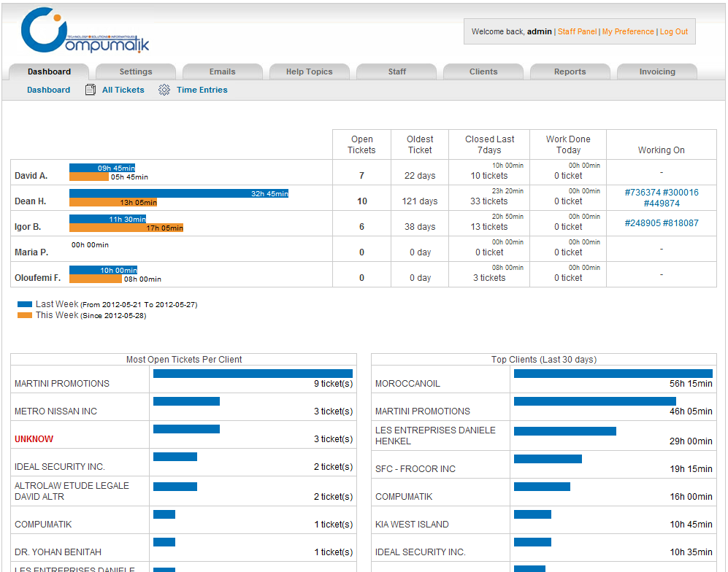Click Dean H.'s 13h 05min this-week bar

tap(113, 202)
